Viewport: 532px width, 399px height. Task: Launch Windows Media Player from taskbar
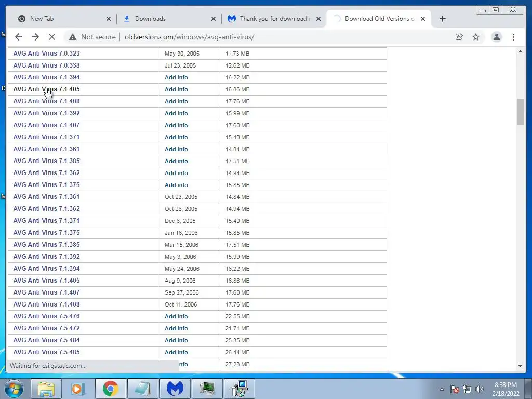[x=78, y=389]
